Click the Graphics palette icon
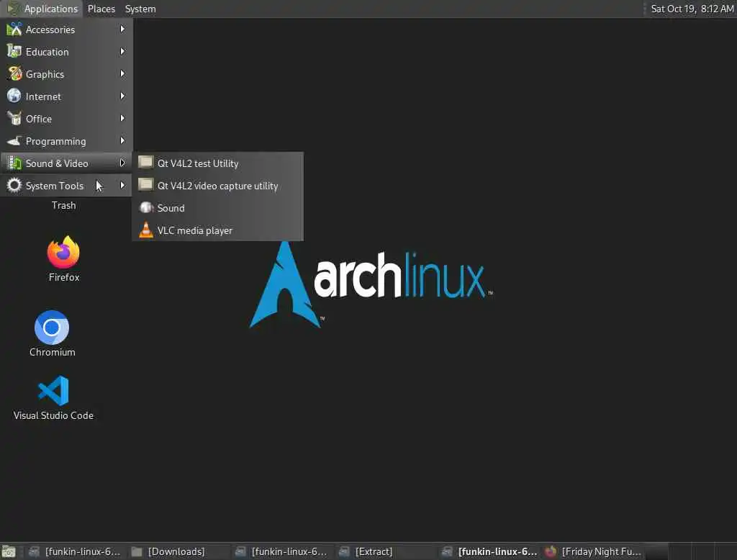 coord(14,74)
